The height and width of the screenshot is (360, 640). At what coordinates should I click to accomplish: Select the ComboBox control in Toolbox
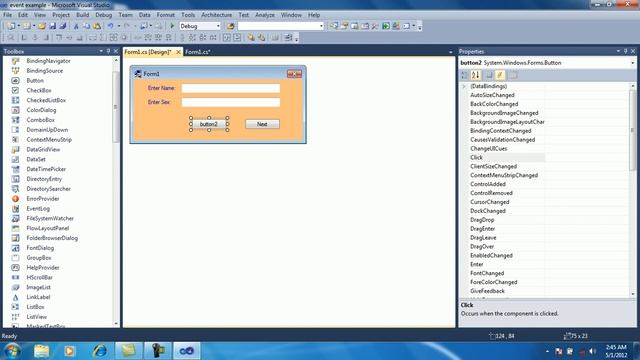pyautogui.click(x=40, y=120)
